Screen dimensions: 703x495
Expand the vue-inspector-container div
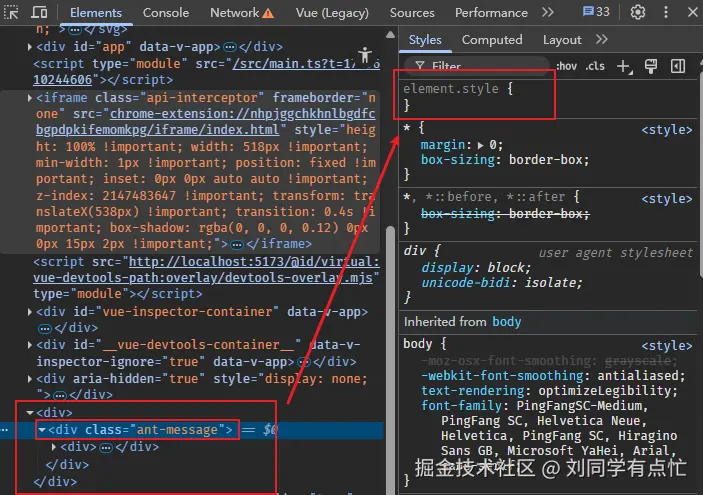point(30,312)
